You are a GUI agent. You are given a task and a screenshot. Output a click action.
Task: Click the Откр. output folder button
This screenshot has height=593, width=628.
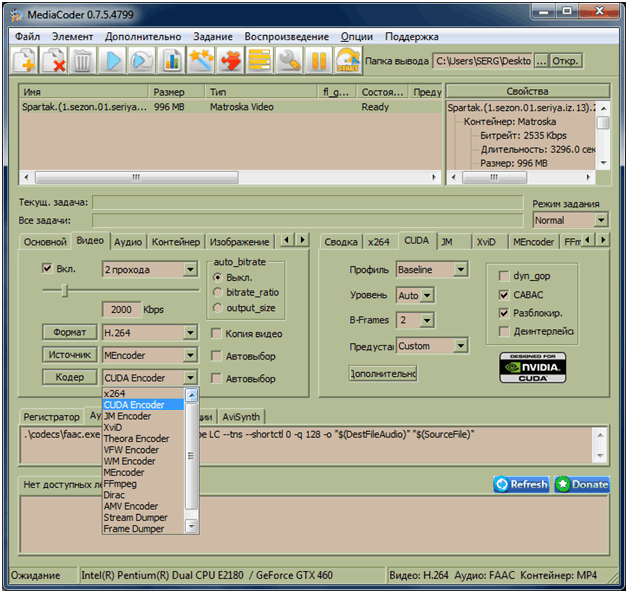pyautogui.click(x=566, y=61)
